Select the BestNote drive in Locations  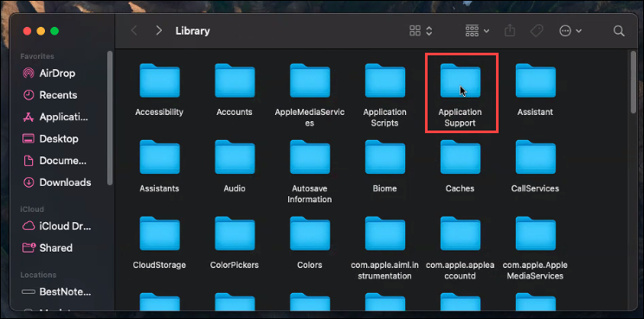point(56,292)
